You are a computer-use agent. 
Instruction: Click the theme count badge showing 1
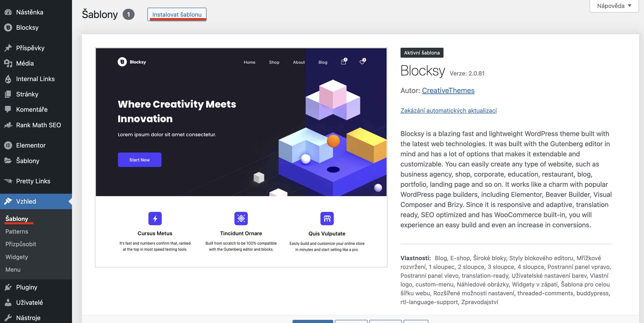pyautogui.click(x=128, y=14)
